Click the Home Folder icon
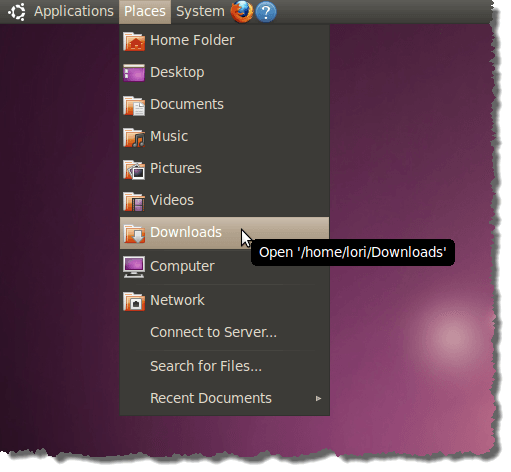 click(x=134, y=41)
